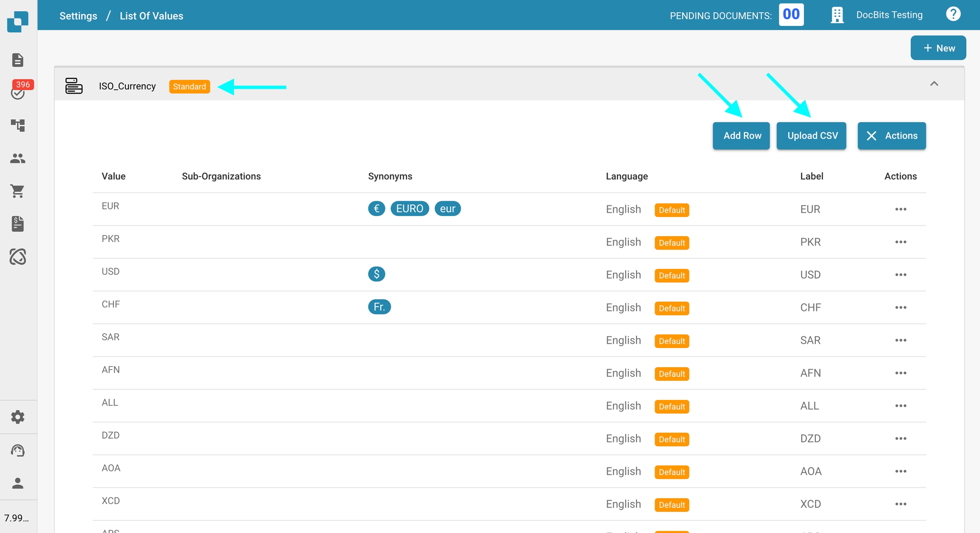Open the user profile sidebar icon

pos(18,483)
